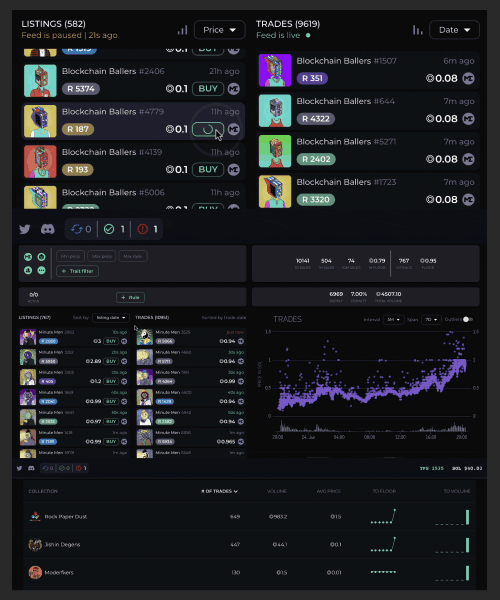Click marketplace ME icon on Blockchain Ballers #5271 trade
Viewport: 500px width, 600px height.
click(x=468, y=159)
